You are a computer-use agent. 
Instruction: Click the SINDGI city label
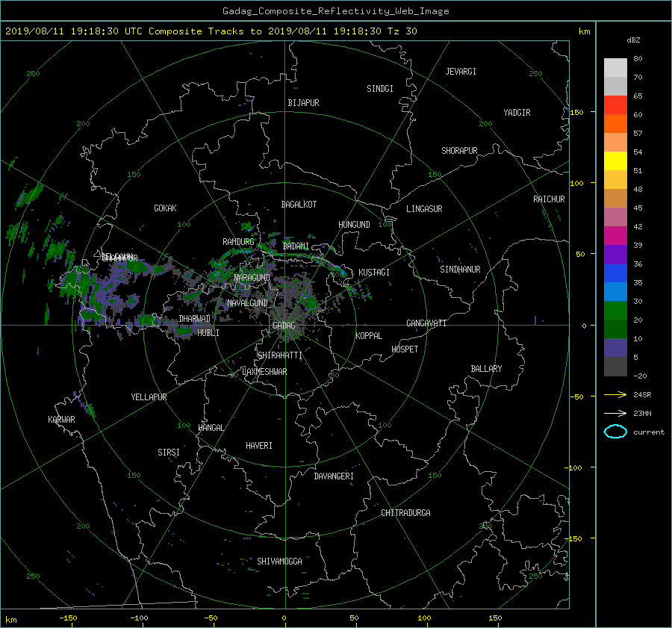point(380,89)
